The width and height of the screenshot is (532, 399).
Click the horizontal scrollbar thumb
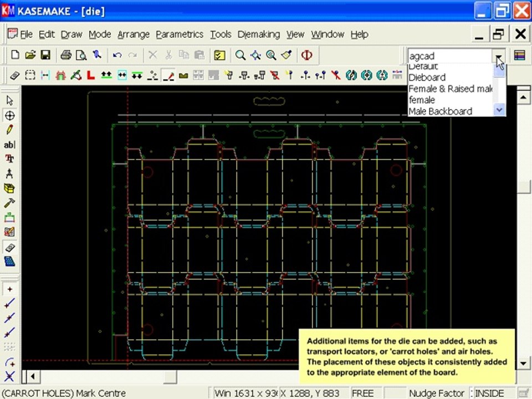coord(170,376)
